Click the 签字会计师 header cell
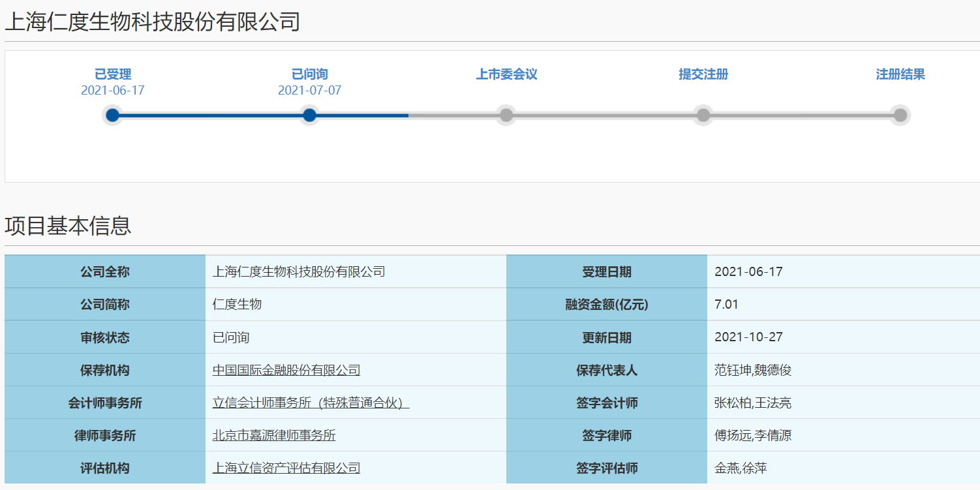The height and width of the screenshot is (490, 980). tap(607, 402)
